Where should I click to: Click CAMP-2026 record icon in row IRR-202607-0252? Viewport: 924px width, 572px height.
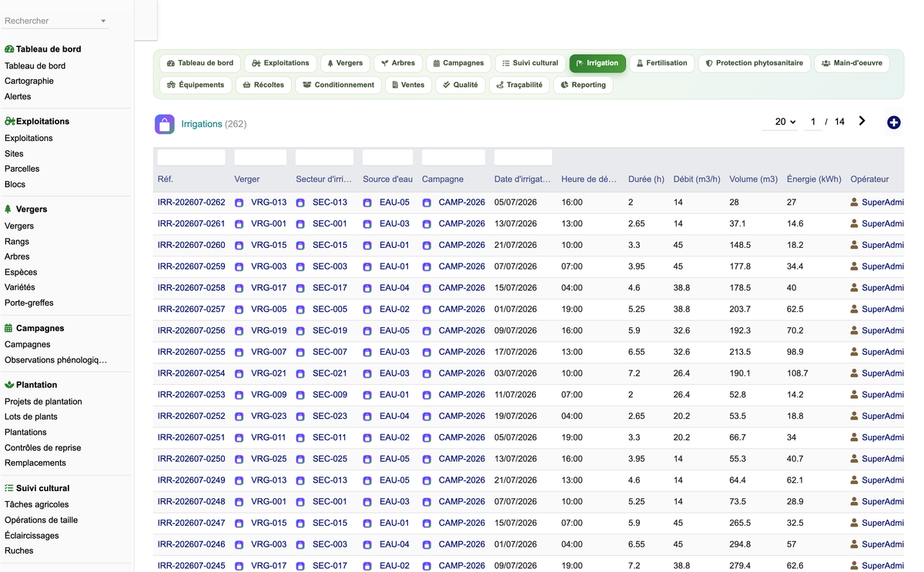pyautogui.click(x=427, y=416)
